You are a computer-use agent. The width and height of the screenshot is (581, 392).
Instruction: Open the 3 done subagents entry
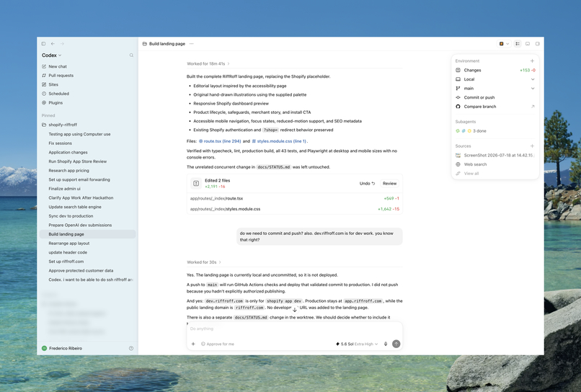coord(471,131)
